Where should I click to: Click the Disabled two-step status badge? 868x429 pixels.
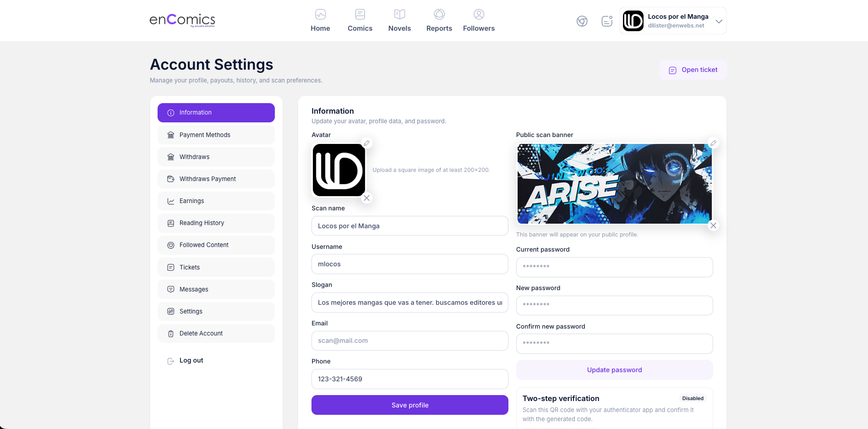pyautogui.click(x=693, y=398)
